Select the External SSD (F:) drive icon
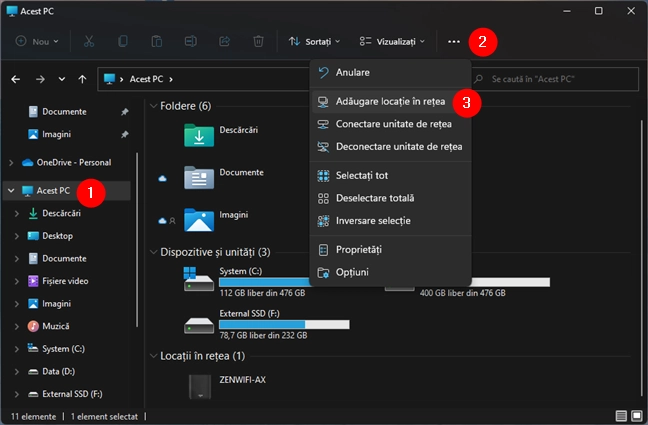The width and height of the screenshot is (648, 425). pyautogui.click(x=199, y=325)
